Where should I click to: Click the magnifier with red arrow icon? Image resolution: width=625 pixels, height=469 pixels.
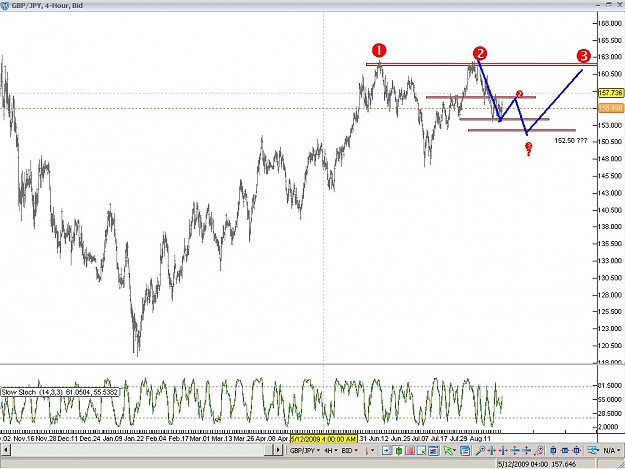[x=539, y=451]
